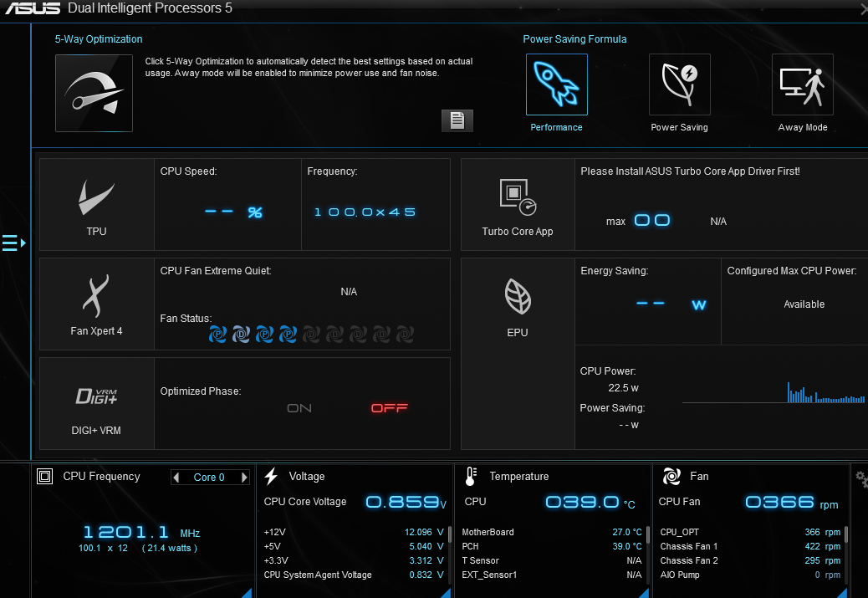Click the AIO Pump row
This screenshot has height=598, width=868.
(x=750, y=575)
